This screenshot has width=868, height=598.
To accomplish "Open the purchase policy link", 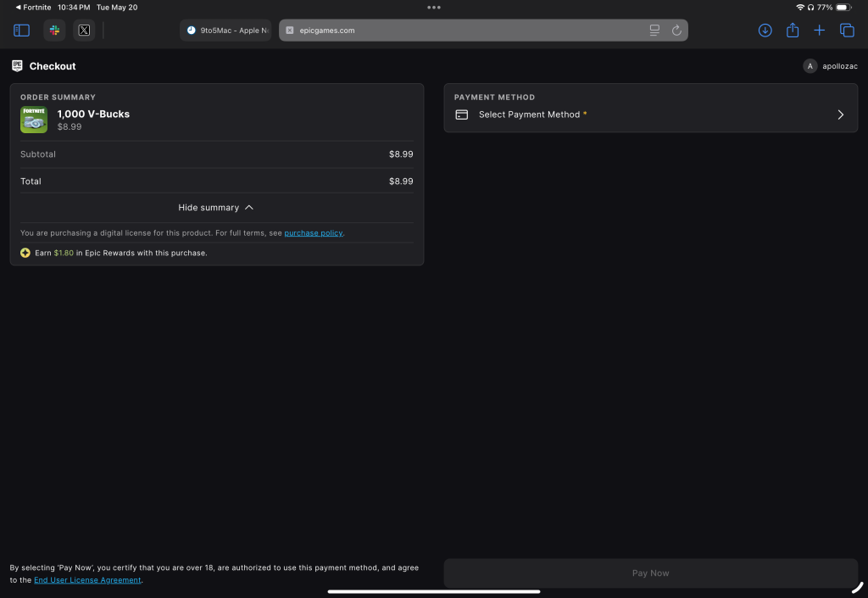I will [x=314, y=233].
